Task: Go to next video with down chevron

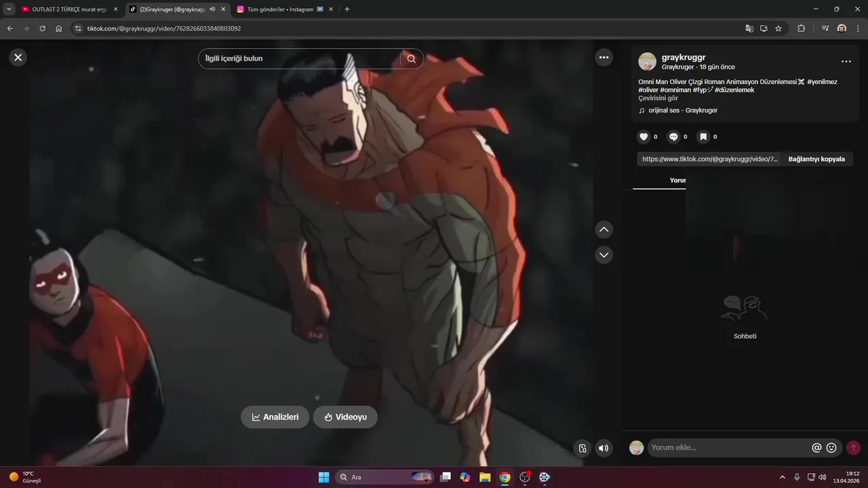Action: (x=604, y=255)
